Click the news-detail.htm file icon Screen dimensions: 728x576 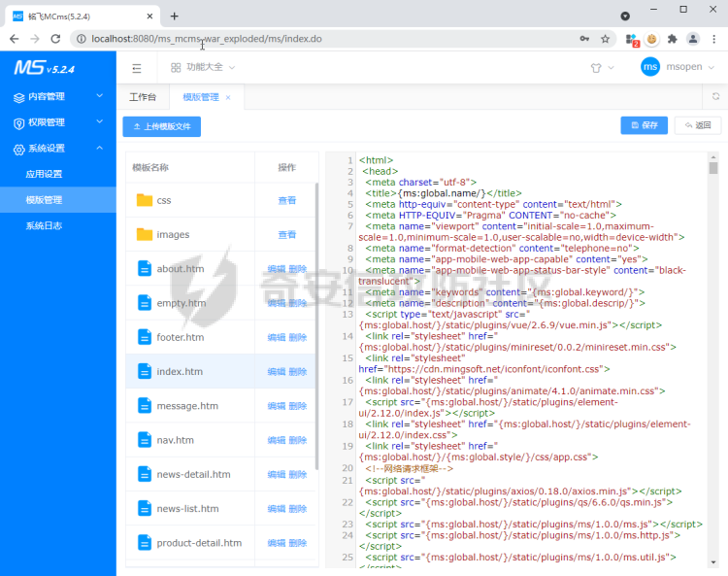(x=145, y=474)
